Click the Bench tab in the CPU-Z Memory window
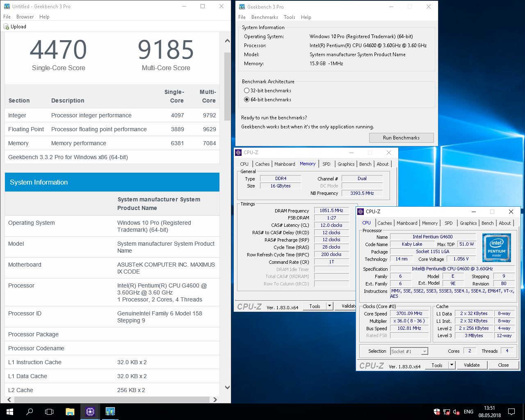 pos(365,164)
